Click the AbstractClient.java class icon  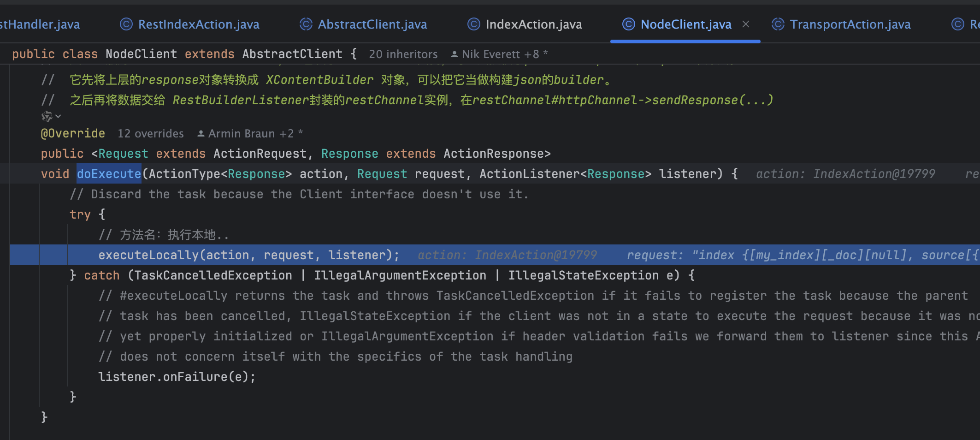tap(306, 24)
